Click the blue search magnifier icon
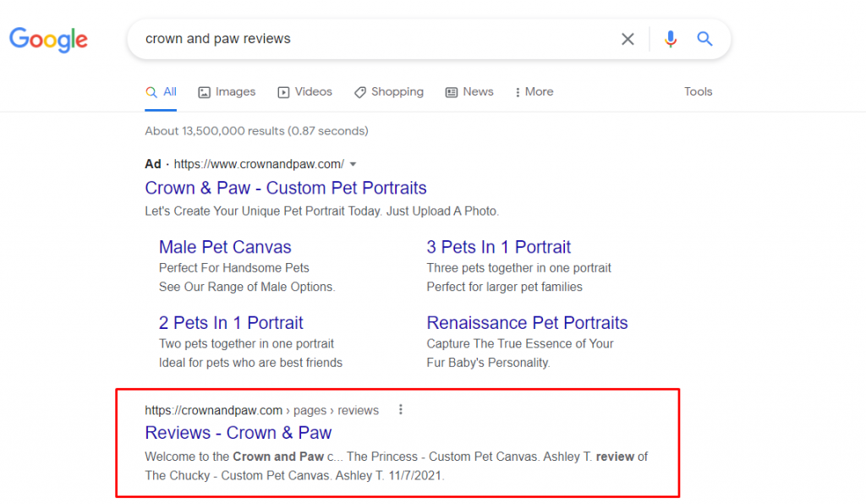This screenshot has width=866, height=504. (x=704, y=39)
